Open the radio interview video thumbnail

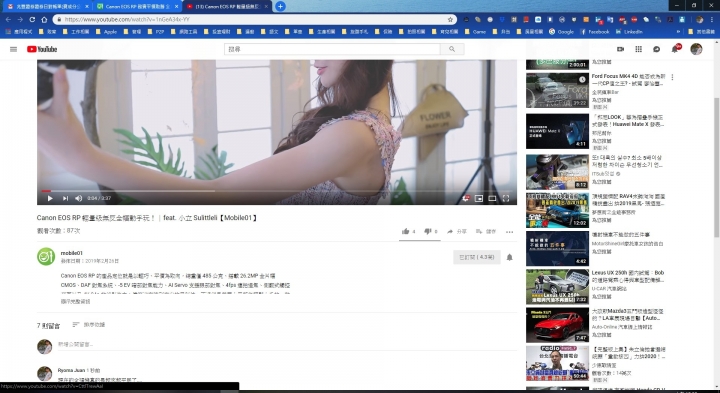pos(557,363)
